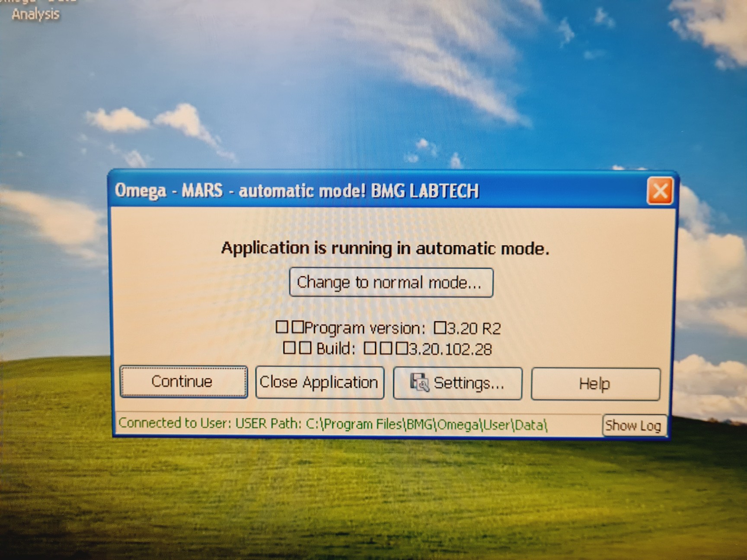The image size is (747, 560).
Task: Click the Connected to User path status text
Action: (333, 424)
